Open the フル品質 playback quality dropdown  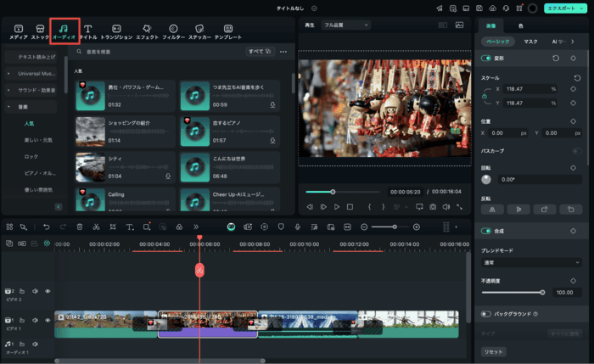coord(346,25)
